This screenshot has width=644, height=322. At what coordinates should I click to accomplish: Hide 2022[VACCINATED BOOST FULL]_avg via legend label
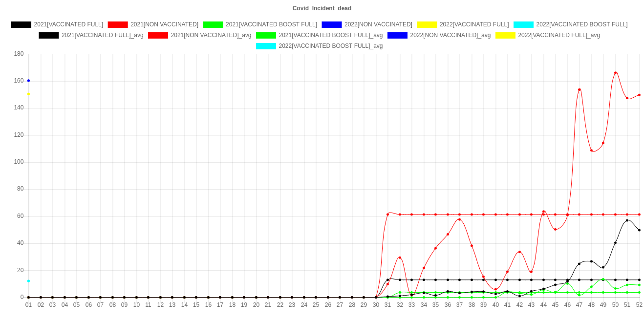[330, 46]
